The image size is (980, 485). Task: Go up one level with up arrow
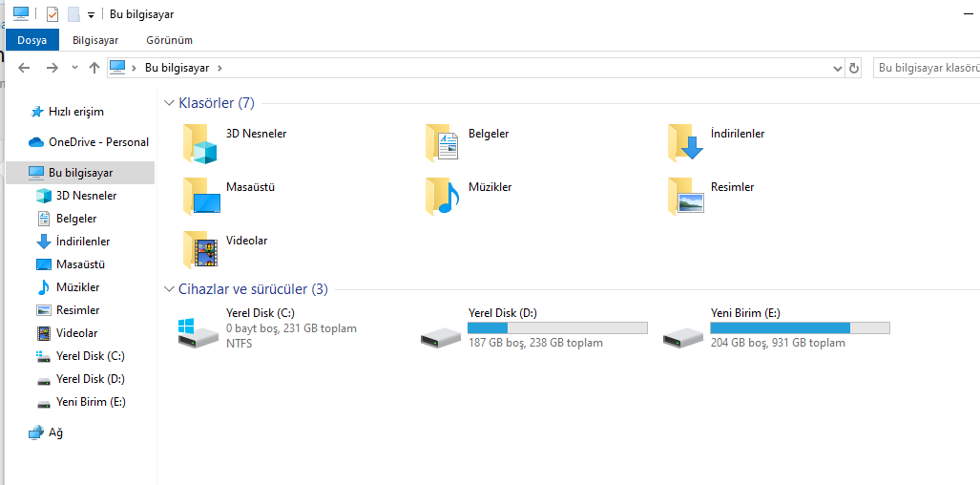pyautogui.click(x=94, y=68)
